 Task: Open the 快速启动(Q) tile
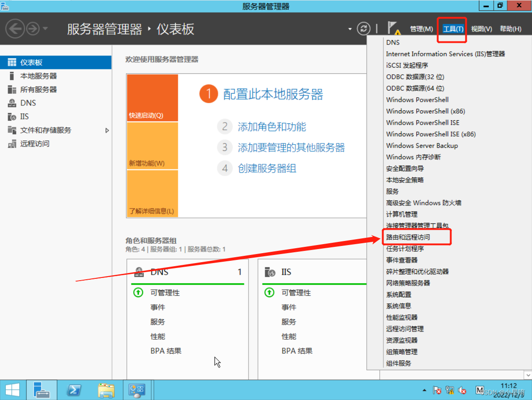pos(152,98)
